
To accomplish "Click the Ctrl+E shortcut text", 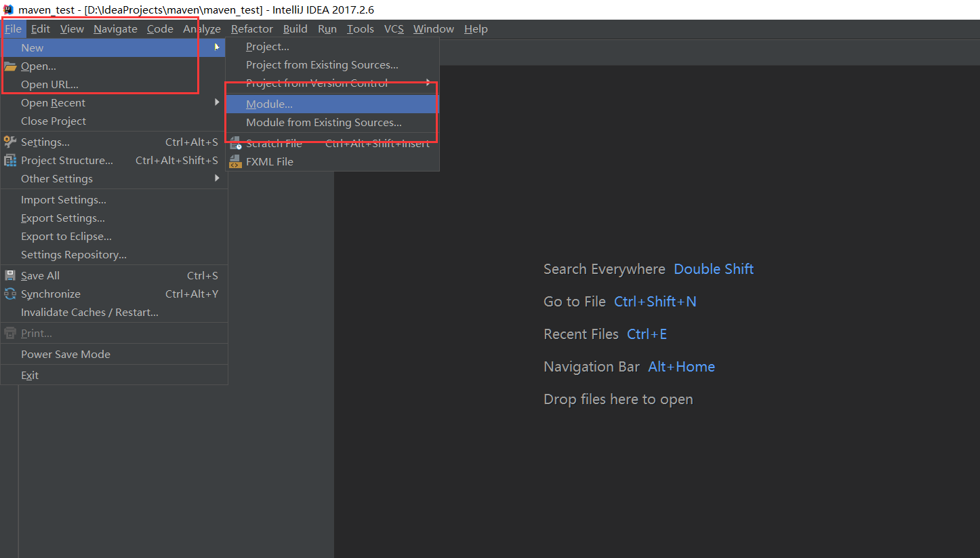I will click(x=647, y=334).
